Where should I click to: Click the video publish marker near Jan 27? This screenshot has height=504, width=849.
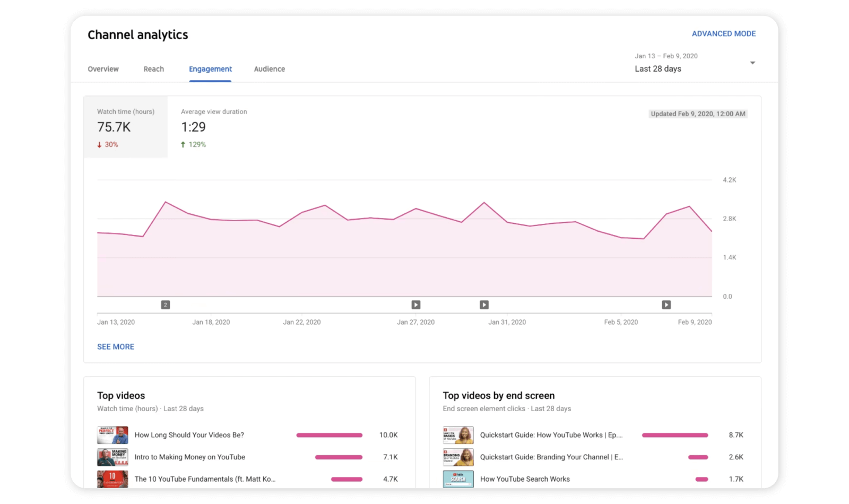[415, 304]
